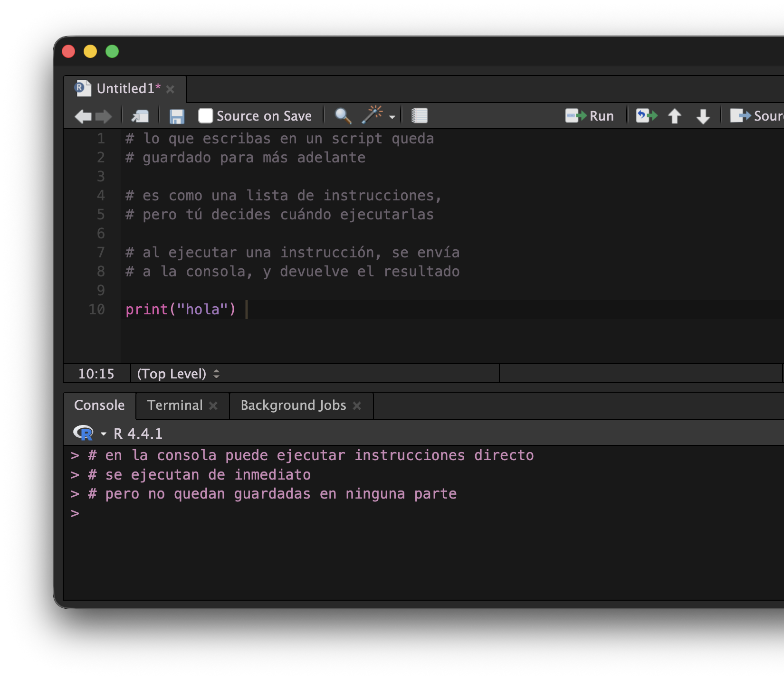Click the Run button
This screenshot has width=784, height=679.
point(590,116)
